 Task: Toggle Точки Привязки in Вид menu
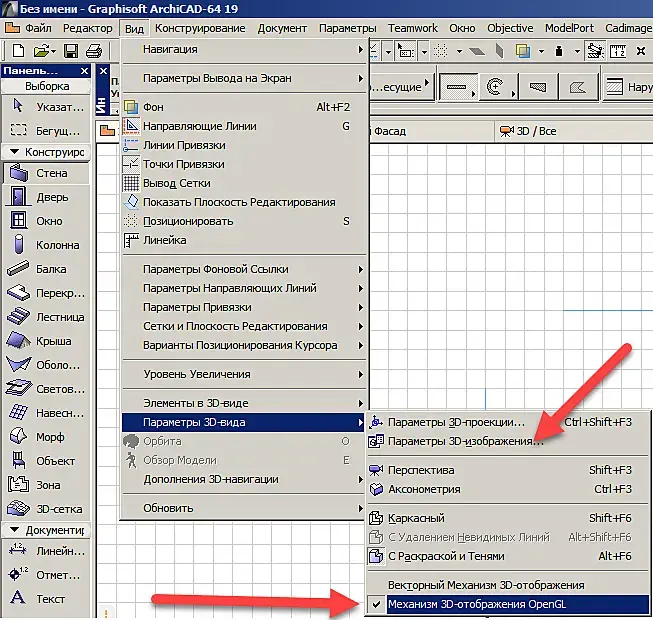(x=244, y=164)
